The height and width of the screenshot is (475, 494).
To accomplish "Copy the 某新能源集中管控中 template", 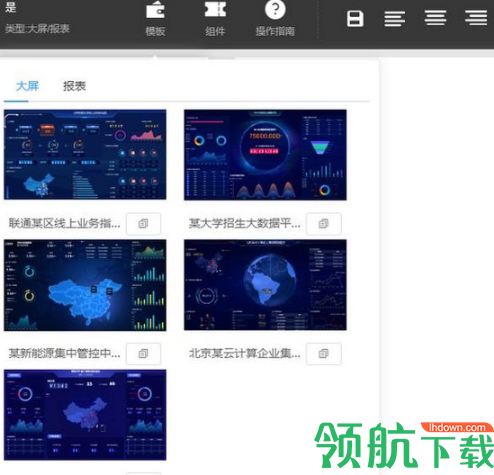I will tap(143, 354).
